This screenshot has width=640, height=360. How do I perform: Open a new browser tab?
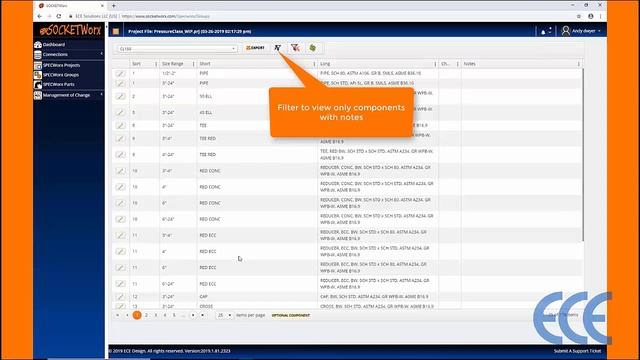point(113,6)
